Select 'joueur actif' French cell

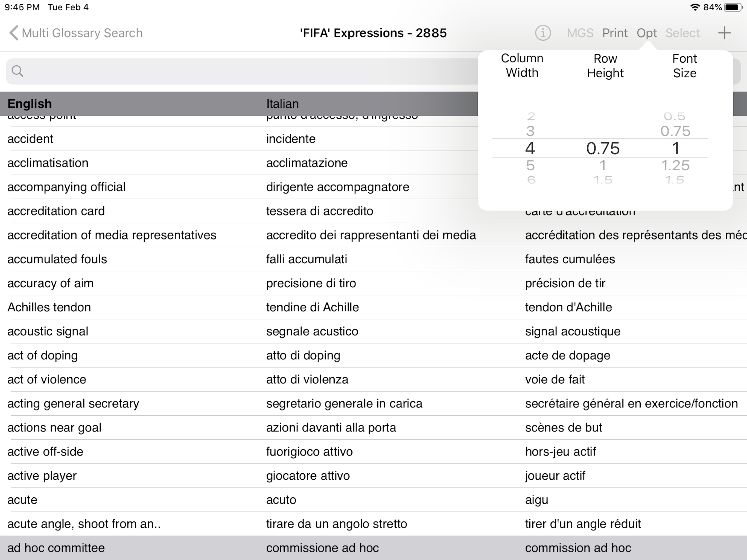click(555, 476)
